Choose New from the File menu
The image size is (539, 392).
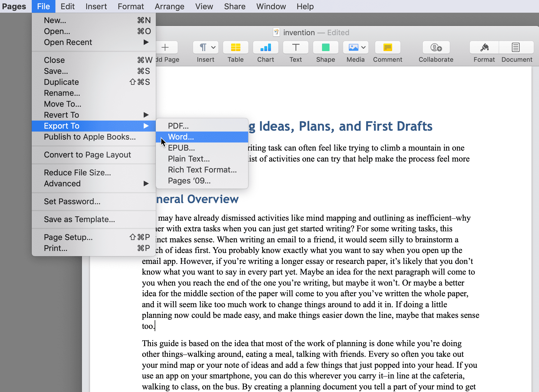click(x=94, y=20)
